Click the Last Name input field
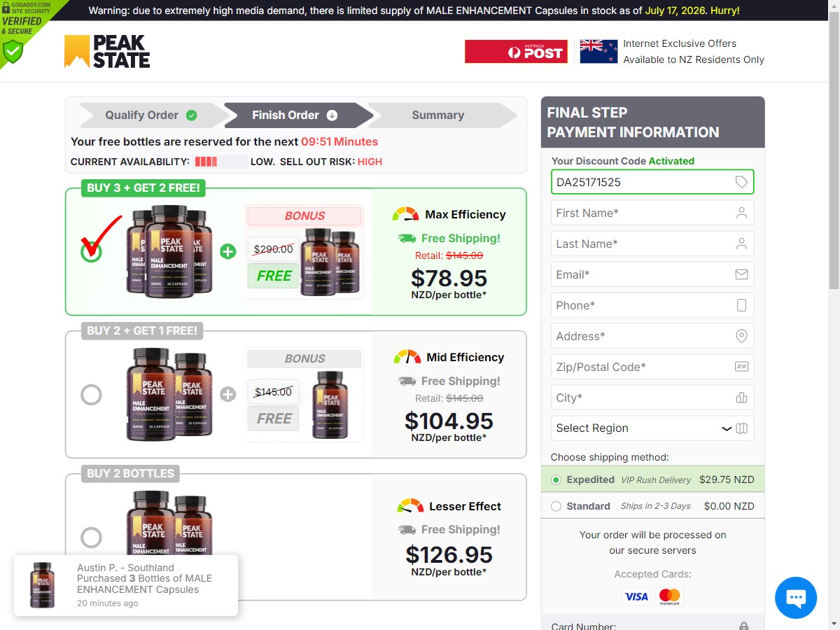The width and height of the screenshot is (840, 630). point(652,244)
